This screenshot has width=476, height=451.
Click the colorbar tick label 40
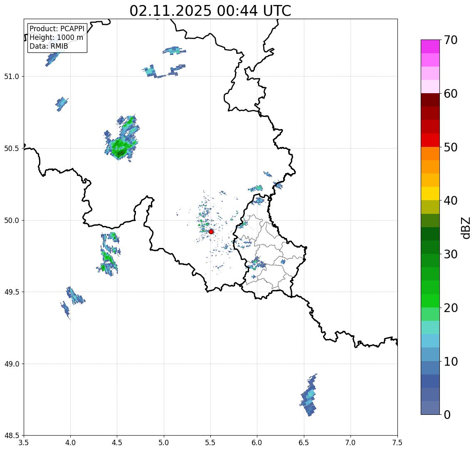tap(451, 201)
